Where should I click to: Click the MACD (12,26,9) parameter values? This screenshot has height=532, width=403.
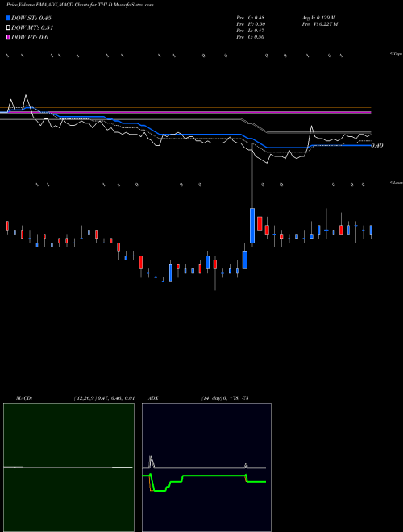(x=104, y=398)
